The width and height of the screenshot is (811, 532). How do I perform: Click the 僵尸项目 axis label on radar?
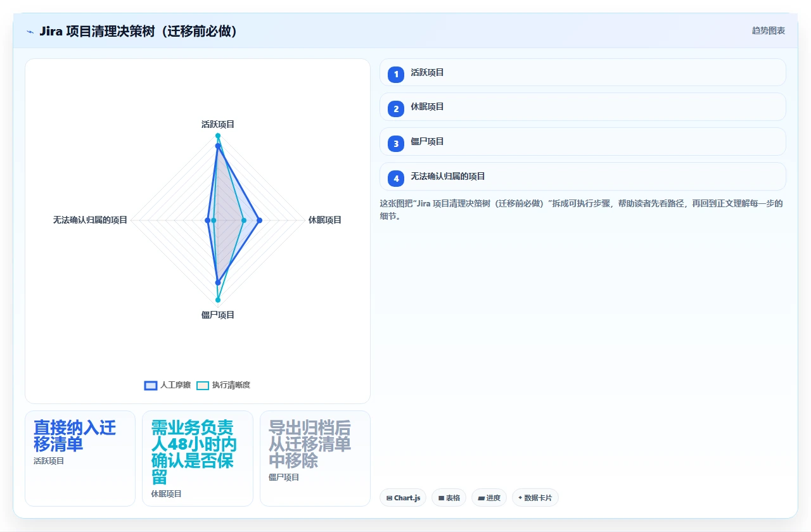pyautogui.click(x=218, y=315)
